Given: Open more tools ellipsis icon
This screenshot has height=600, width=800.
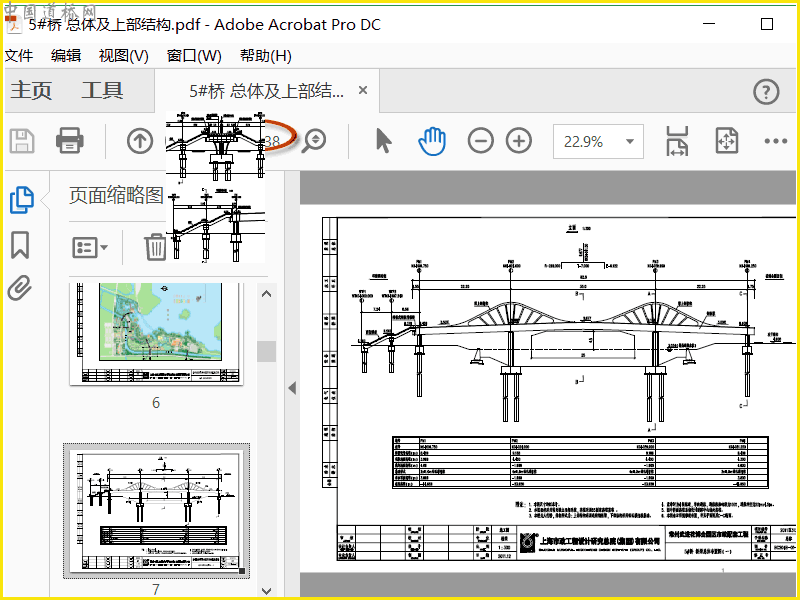Looking at the screenshot, I should (776, 141).
